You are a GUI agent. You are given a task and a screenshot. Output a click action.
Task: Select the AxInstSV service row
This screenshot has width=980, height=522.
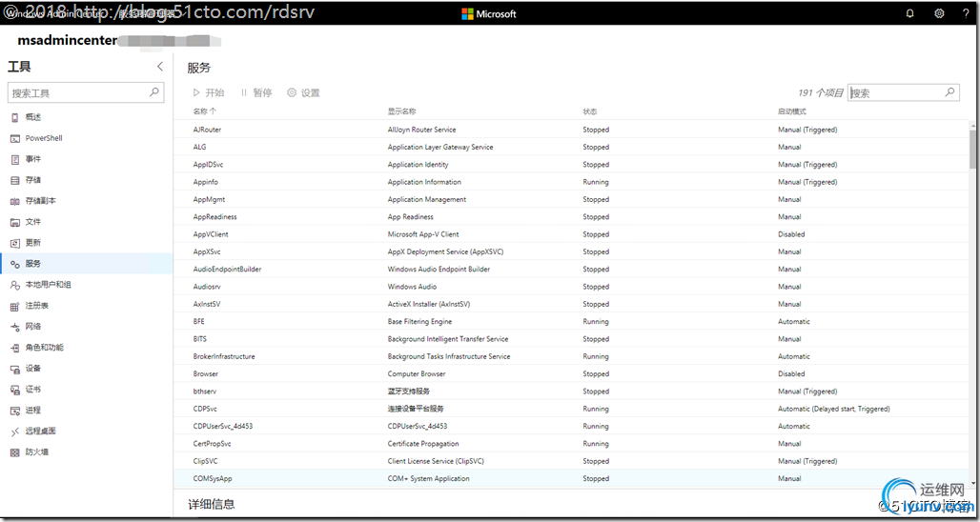(571, 305)
